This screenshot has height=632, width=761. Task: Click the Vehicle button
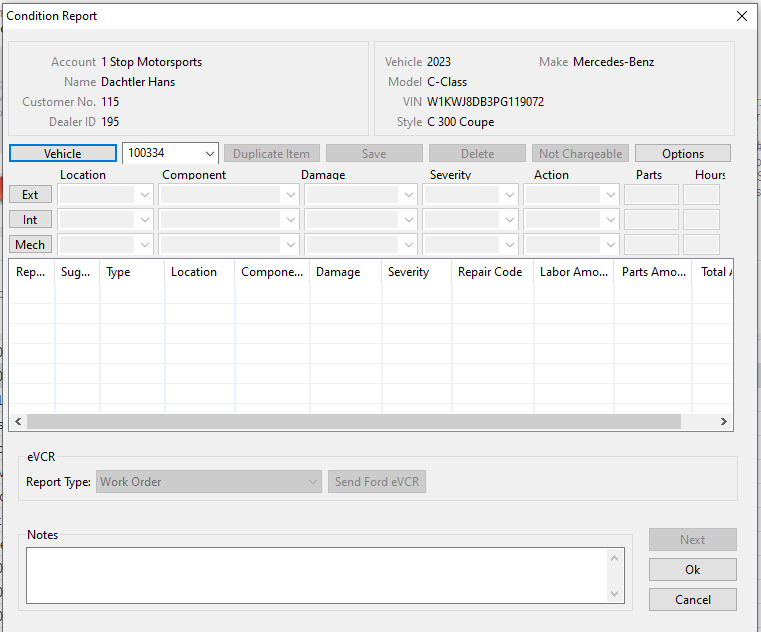62,154
